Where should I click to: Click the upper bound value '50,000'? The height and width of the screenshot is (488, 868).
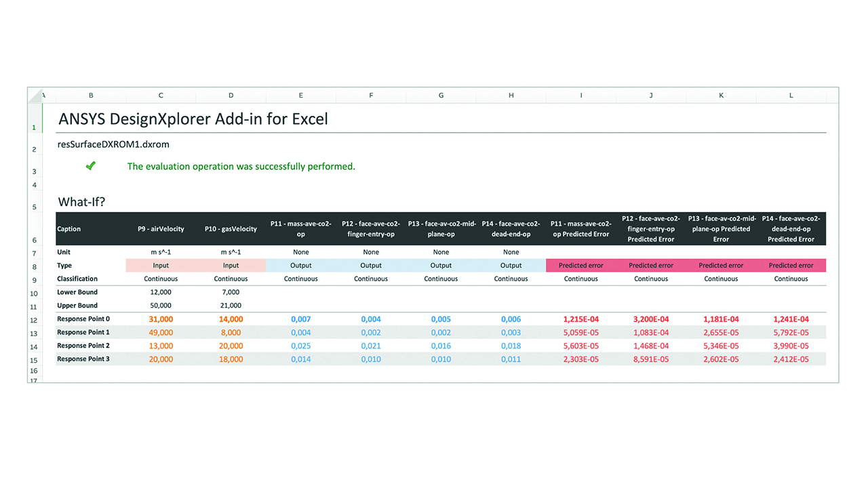(161, 306)
